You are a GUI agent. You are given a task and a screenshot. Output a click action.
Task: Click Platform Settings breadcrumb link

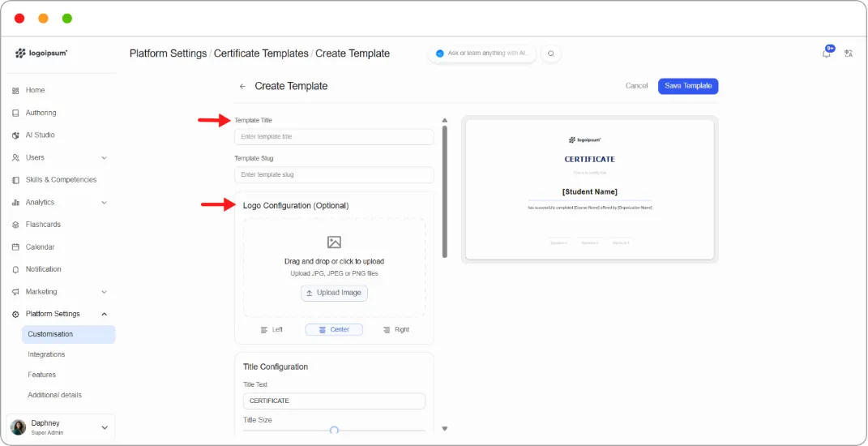click(x=169, y=54)
